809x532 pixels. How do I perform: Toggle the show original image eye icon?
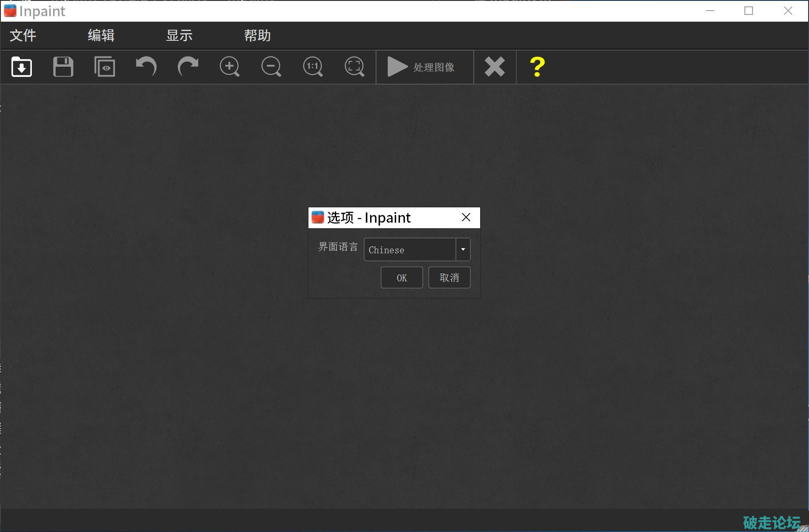pos(105,67)
